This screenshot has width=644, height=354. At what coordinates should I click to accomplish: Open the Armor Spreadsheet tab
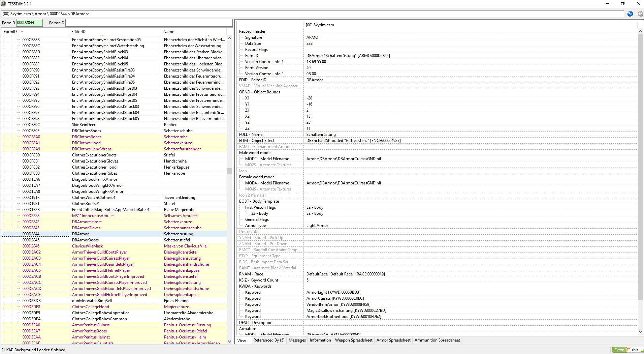393,340
